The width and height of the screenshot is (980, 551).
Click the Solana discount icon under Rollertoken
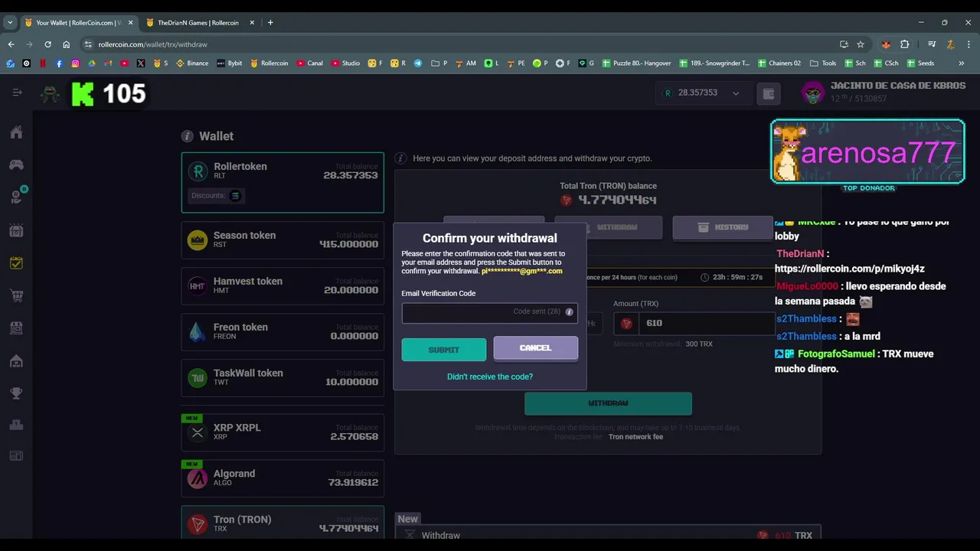(x=235, y=196)
